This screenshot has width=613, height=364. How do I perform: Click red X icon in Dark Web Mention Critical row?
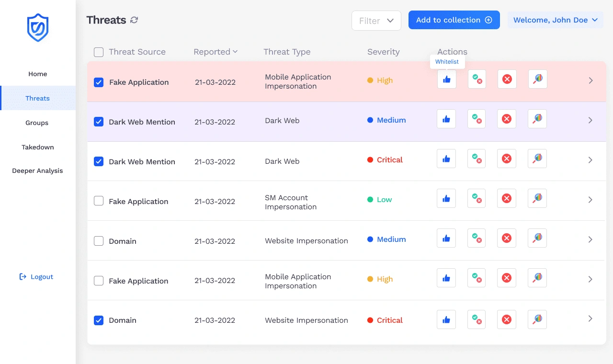tap(507, 159)
